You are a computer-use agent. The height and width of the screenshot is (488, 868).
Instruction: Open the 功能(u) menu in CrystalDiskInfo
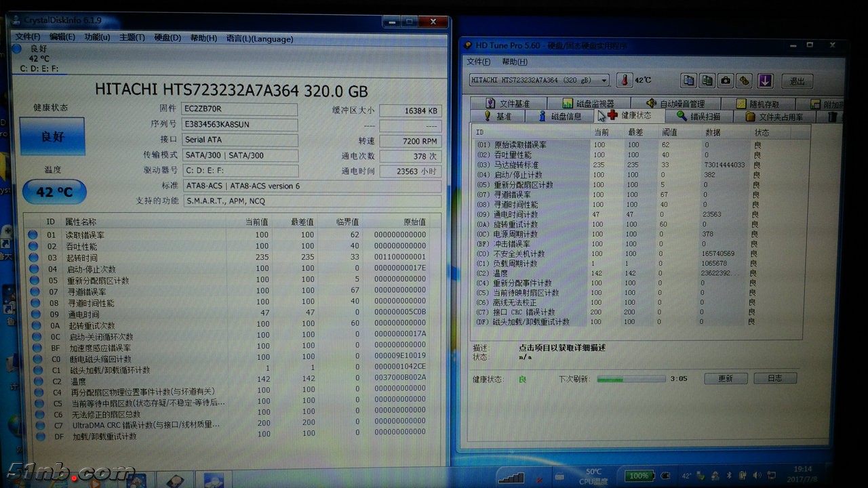click(x=97, y=37)
